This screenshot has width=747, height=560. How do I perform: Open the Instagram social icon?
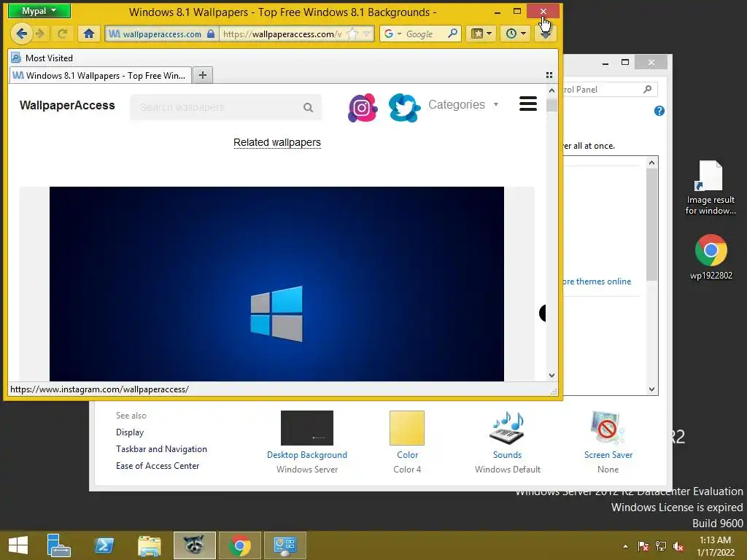coord(363,108)
